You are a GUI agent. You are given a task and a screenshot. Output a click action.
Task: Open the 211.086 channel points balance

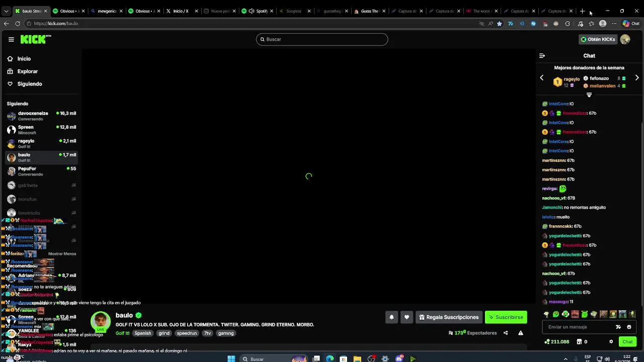557,342
